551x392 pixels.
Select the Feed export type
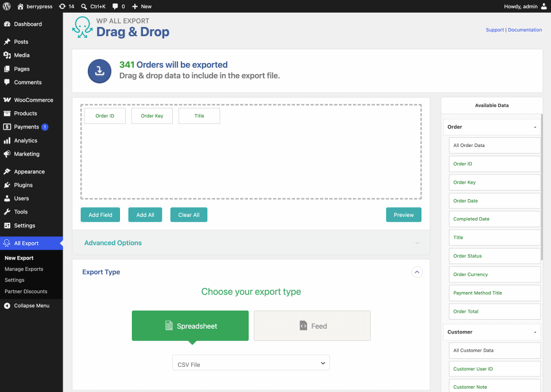(312, 325)
